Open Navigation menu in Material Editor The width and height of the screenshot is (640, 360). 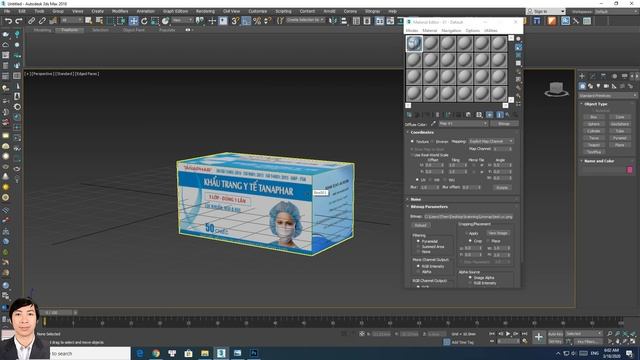coord(451,31)
